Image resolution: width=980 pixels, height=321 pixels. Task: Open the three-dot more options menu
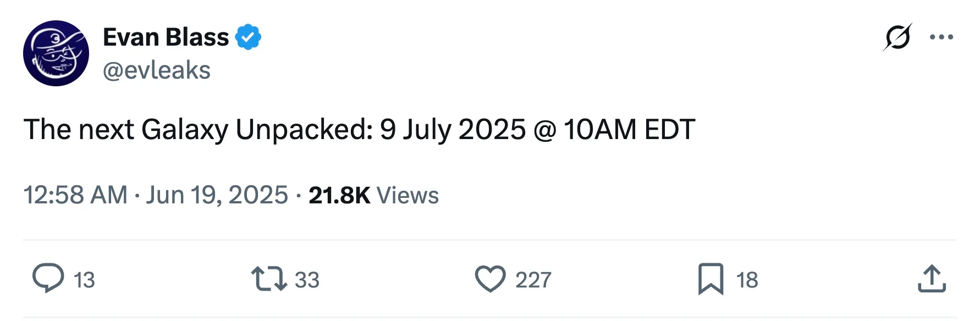pos(942,37)
